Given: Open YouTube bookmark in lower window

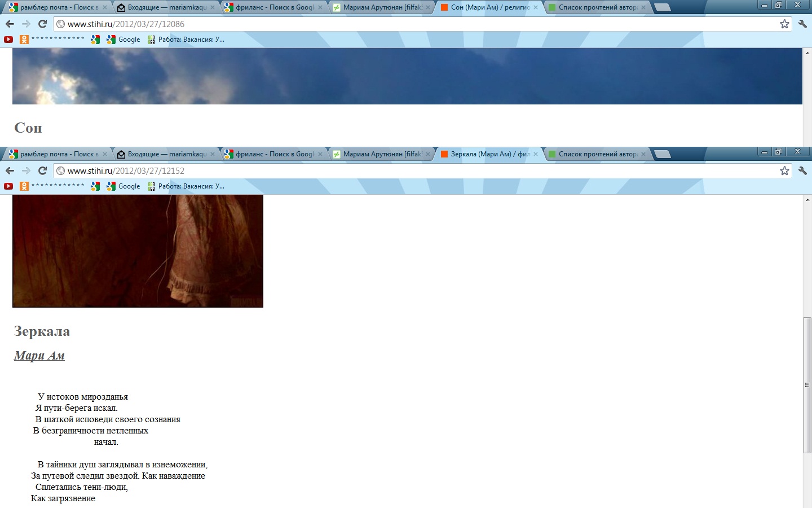Looking at the screenshot, I should pos(8,186).
